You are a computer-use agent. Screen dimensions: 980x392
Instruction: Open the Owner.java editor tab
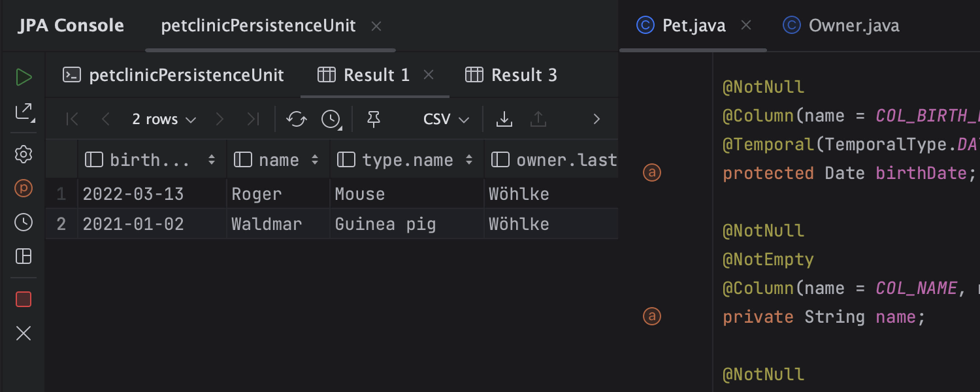point(841,25)
